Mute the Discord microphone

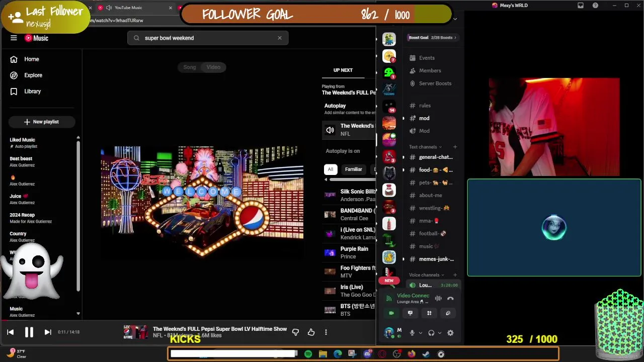(x=412, y=333)
